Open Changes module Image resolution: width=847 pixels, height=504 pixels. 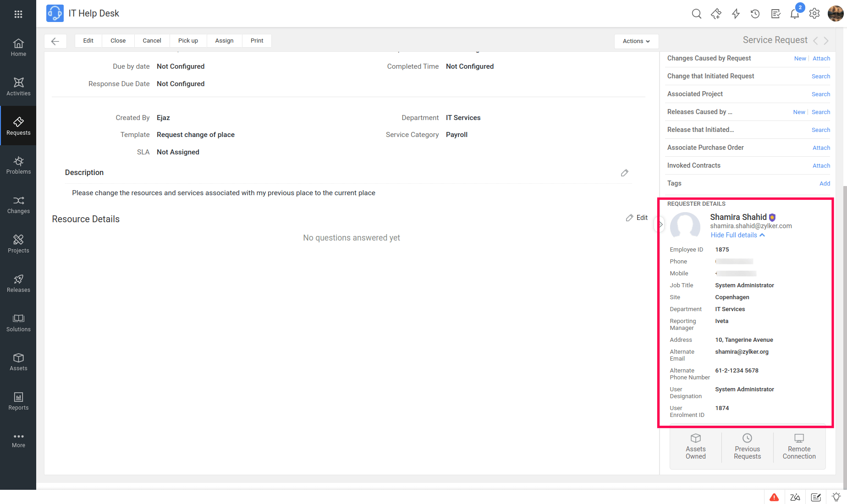tap(18, 205)
